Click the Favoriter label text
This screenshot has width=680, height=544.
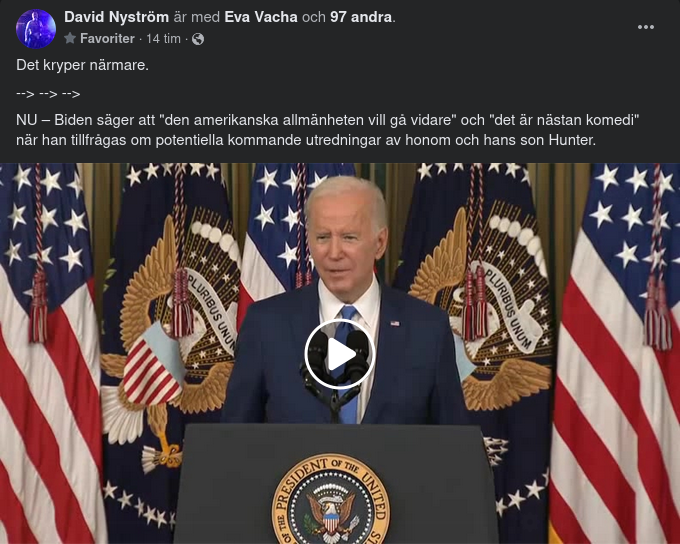click(107, 39)
